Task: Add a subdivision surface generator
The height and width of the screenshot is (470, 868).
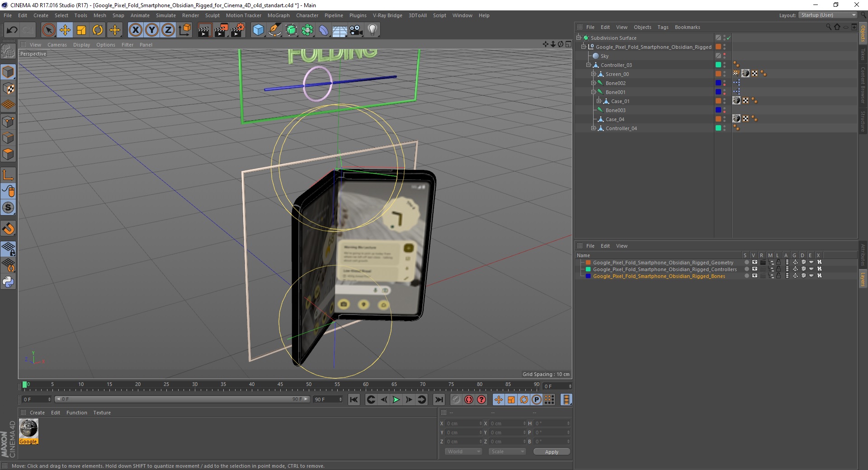Action: (292, 30)
